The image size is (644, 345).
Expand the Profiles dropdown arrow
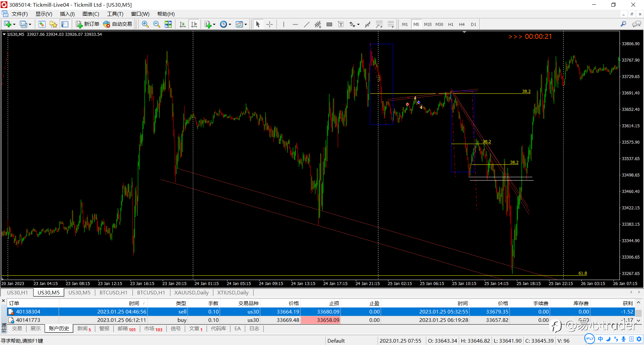(30, 24)
